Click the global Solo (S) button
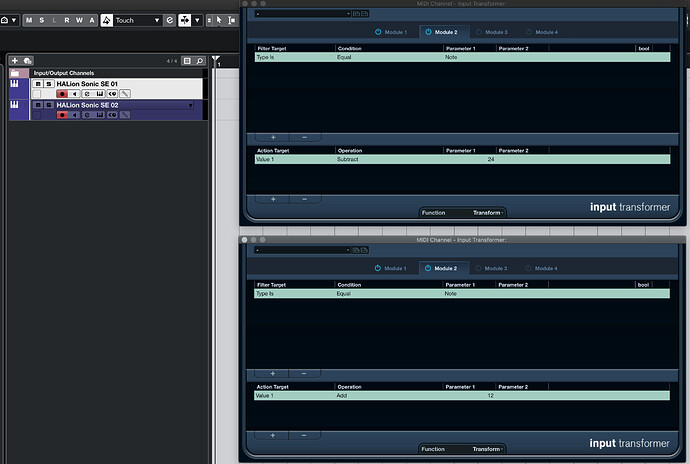 pyautogui.click(x=42, y=20)
